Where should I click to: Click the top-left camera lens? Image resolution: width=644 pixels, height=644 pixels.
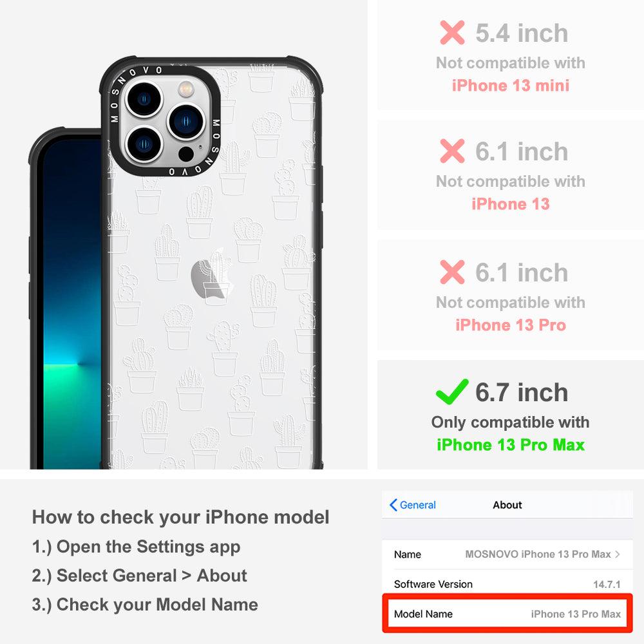(144, 99)
